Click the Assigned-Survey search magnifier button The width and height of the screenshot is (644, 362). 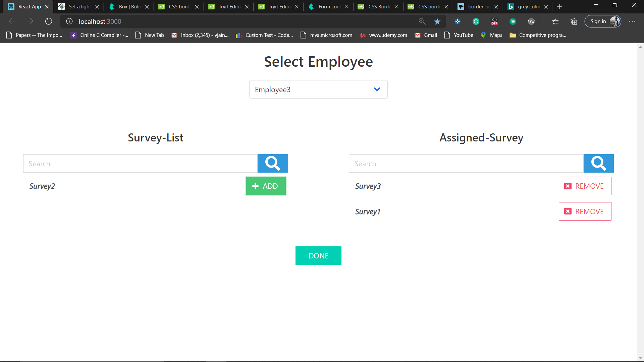pyautogui.click(x=598, y=163)
